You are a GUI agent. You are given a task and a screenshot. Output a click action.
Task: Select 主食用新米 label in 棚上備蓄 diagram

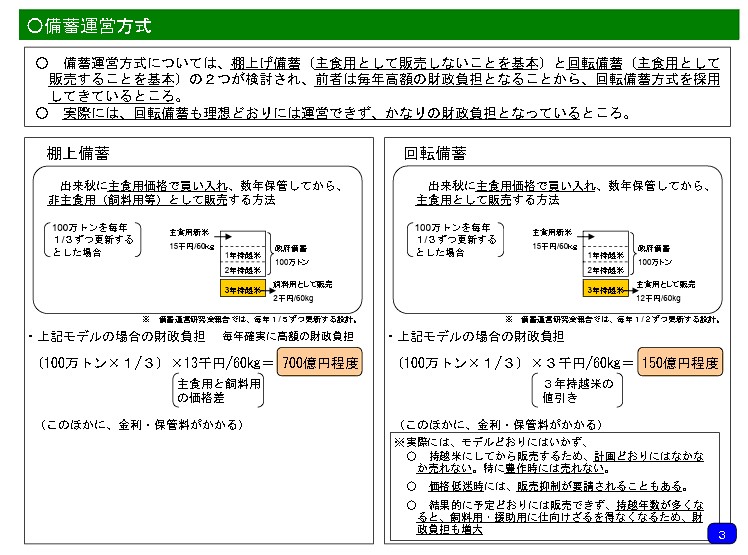pyautogui.click(x=189, y=232)
